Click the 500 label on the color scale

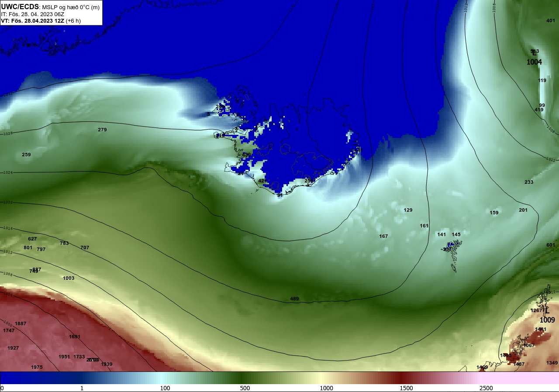pos(245,388)
